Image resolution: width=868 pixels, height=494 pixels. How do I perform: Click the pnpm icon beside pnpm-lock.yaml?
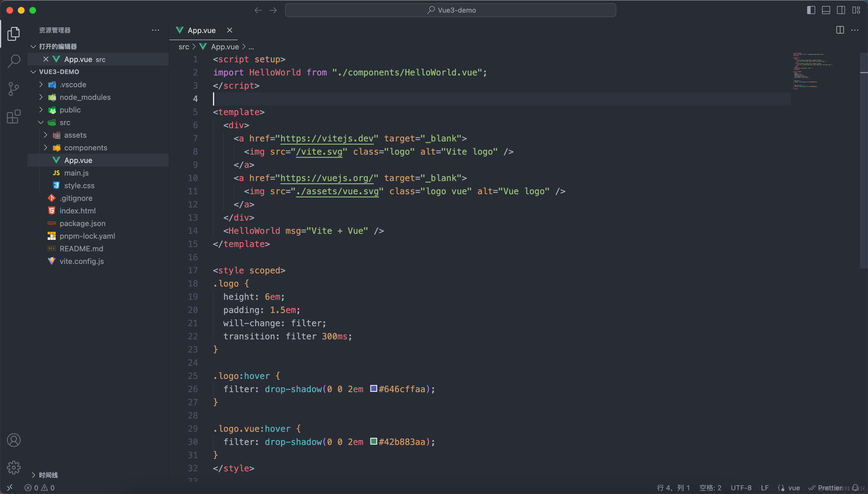tap(52, 236)
